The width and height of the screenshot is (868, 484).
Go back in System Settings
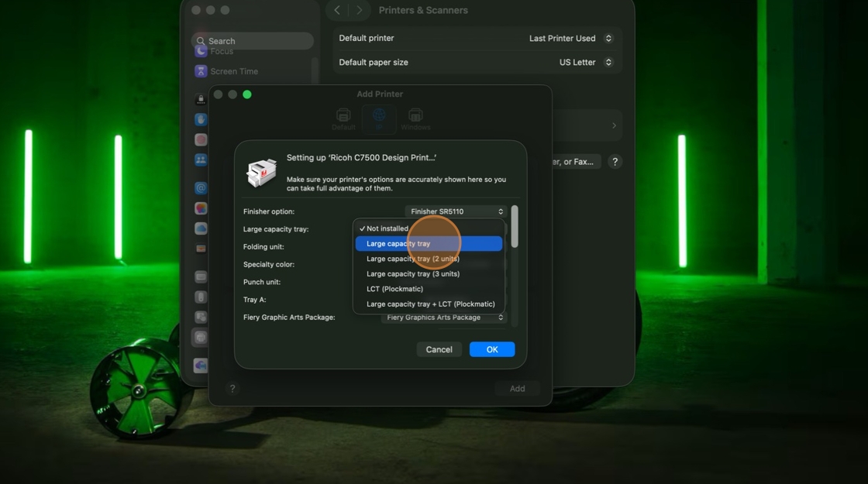point(336,10)
